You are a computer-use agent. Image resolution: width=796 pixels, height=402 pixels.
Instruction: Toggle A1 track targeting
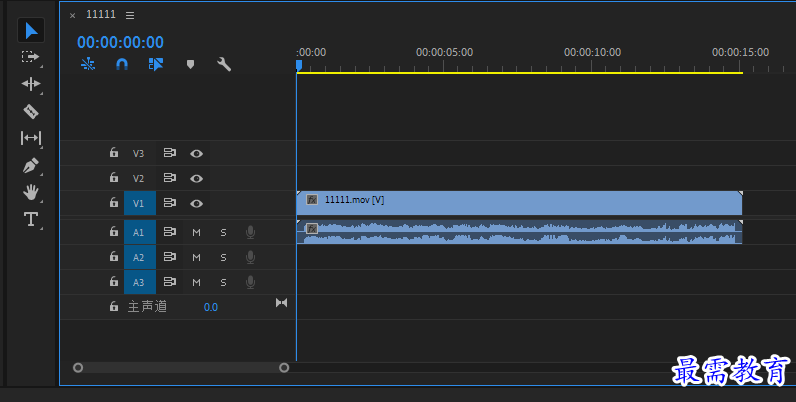pyautogui.click(x=140, y=232)
